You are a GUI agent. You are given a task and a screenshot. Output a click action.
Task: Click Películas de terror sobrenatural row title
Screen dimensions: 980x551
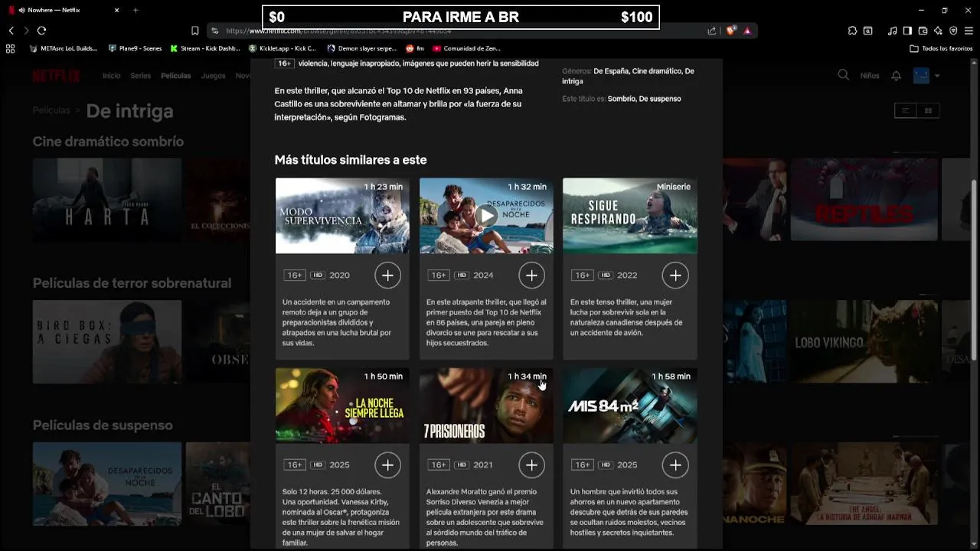(x=132, y=283)
